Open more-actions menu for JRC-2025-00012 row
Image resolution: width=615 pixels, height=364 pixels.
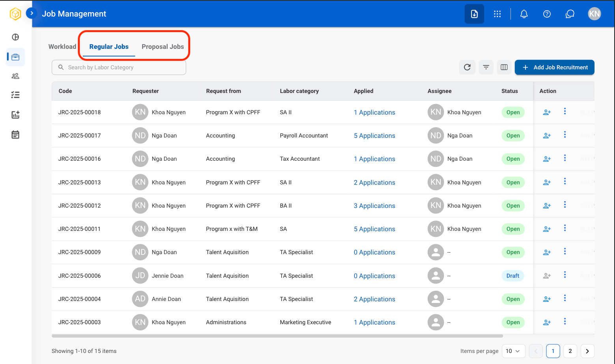click(565, 205)
